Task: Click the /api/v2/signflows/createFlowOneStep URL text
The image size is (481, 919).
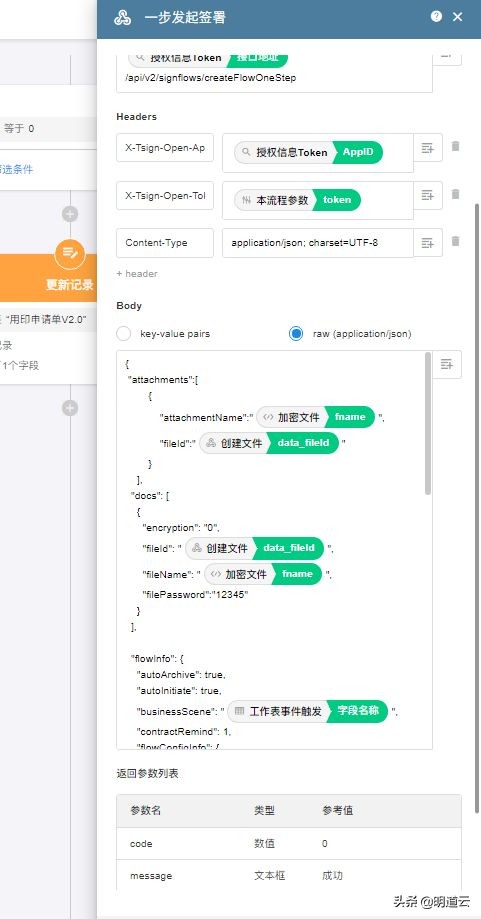Action: tap(211, 77)
